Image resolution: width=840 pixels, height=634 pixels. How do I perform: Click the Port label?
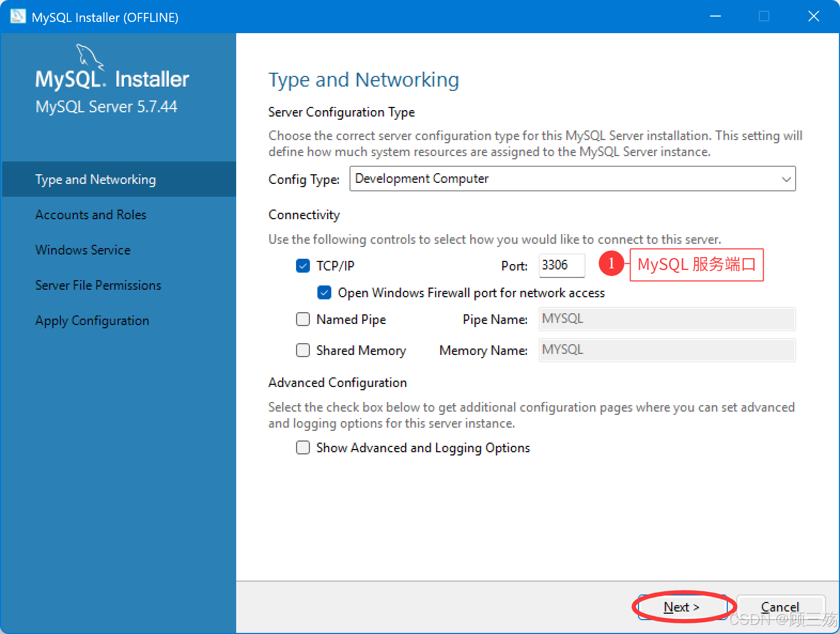(x=514, y=266)
